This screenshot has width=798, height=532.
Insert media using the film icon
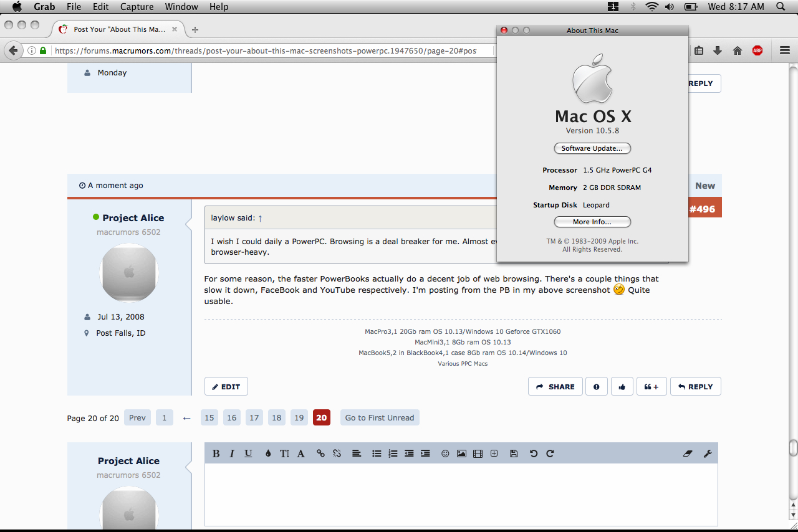tap(478, 454)
